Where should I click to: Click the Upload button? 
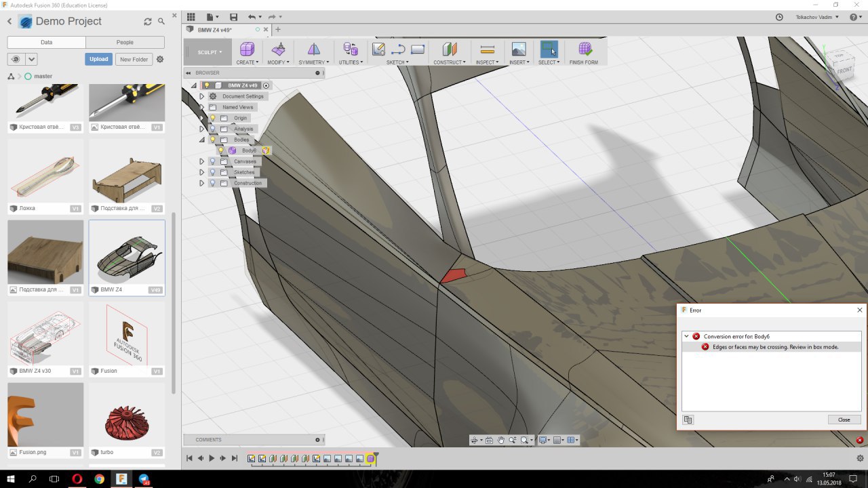pyautogui.click(x=99, y=60)
